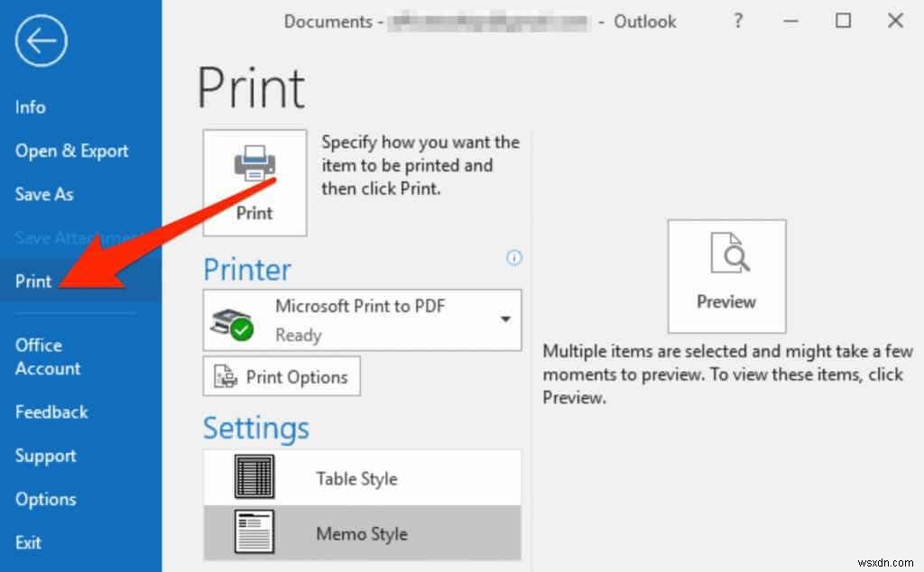This screenshot has width=924, height=572.
Task: Open the Open & Export section
Action: click(71, 151)
